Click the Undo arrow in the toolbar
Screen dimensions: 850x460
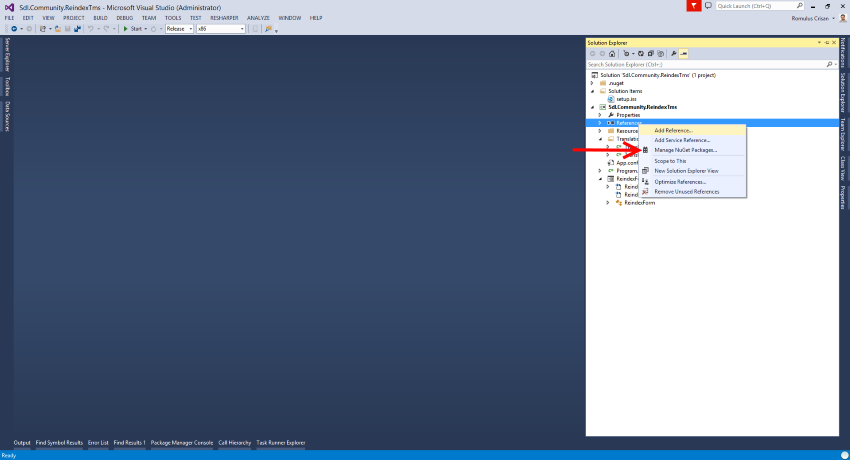pyautogui.click(x=91, y=28)
